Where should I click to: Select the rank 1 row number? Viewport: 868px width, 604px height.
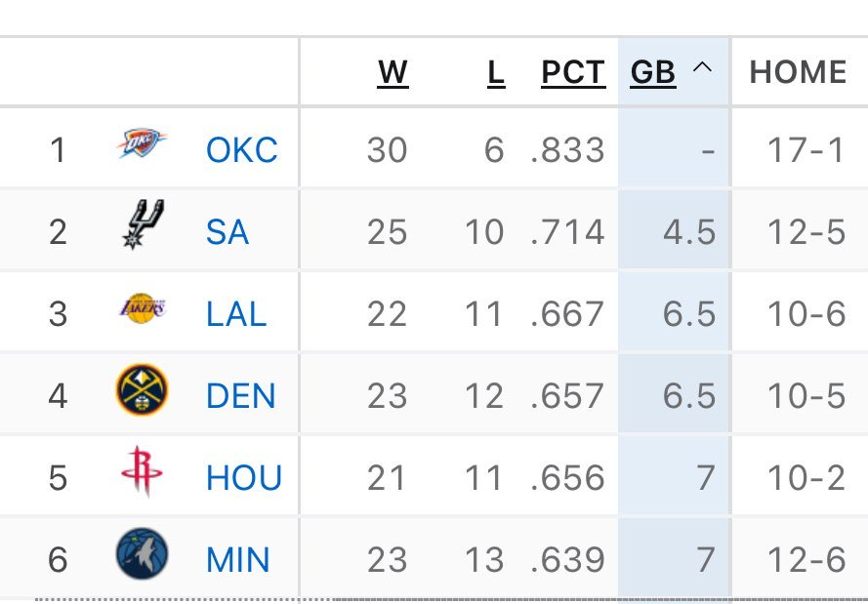tap(58, 150)
